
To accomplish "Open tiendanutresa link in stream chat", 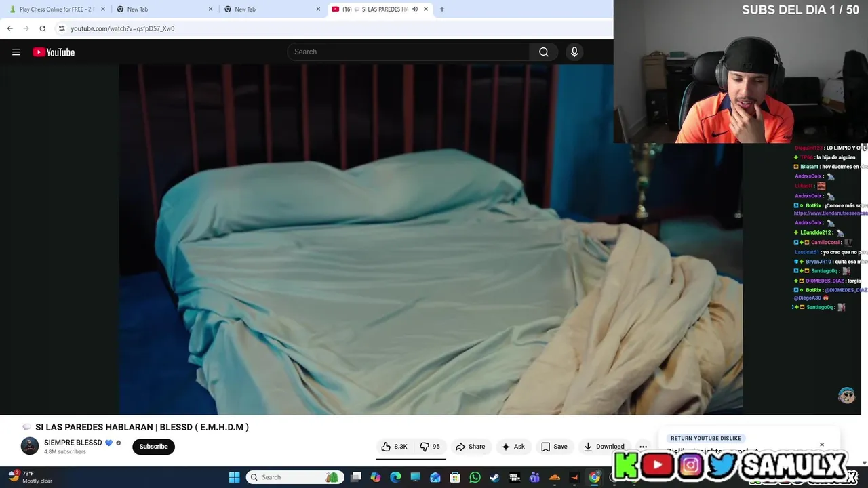I will pos(831,213).
